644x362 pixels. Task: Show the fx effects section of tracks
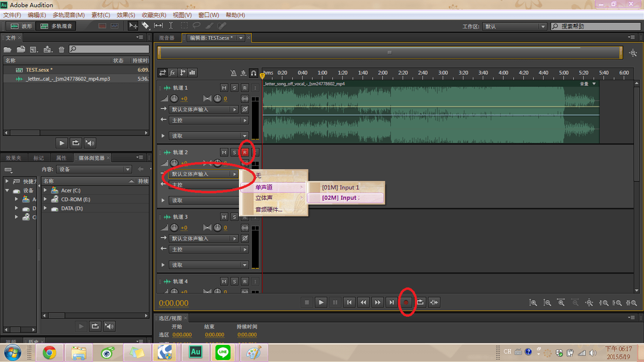coord(173,72)
